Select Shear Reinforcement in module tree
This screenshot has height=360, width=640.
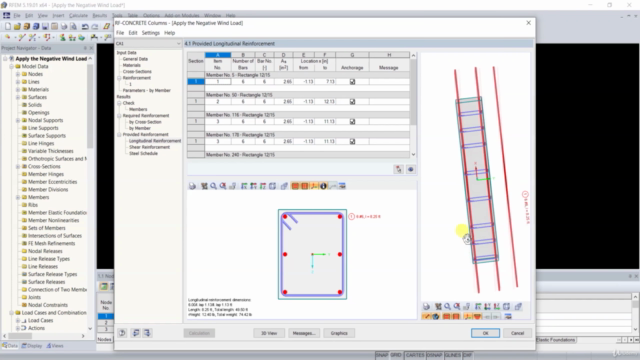(x=149, y=147)
